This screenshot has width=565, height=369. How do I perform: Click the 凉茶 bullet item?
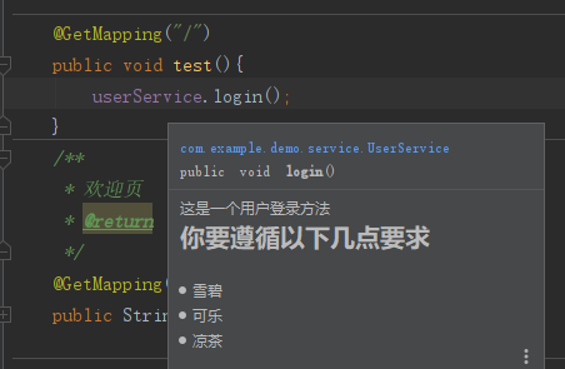point(207,341)
